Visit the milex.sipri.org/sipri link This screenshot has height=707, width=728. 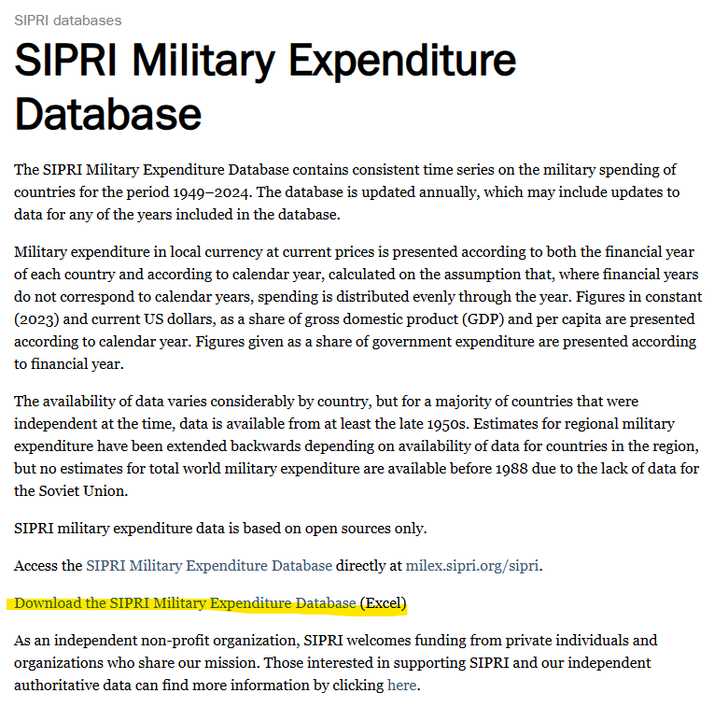tap(472, 565)
